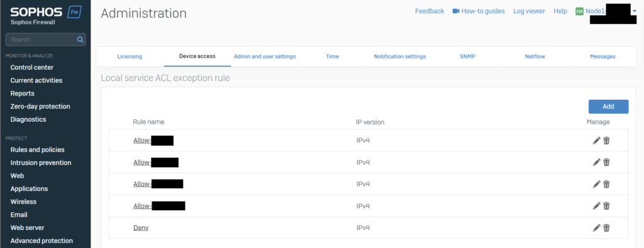644x248 pixels.
Task: Open the Node1 account dropdown arrow
Action: pos(634,11)
